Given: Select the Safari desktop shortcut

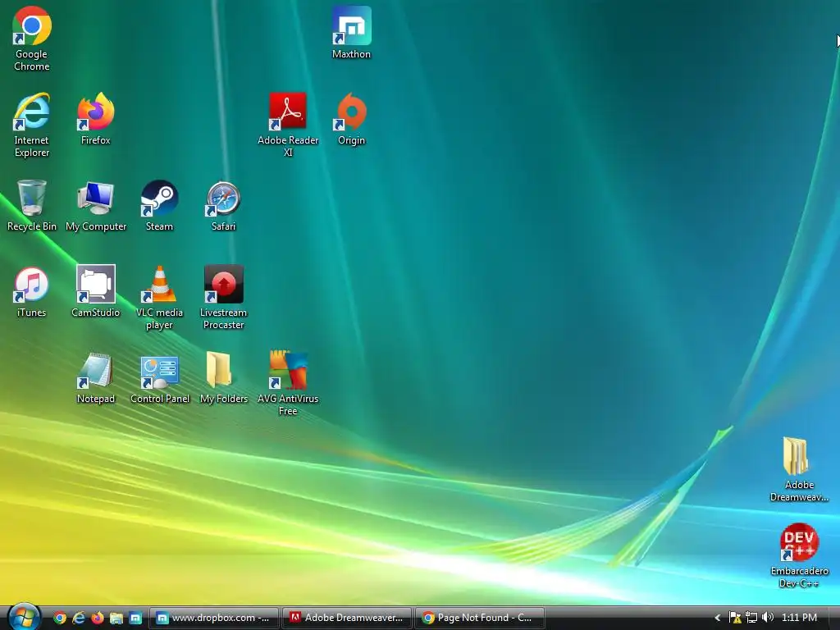Looking at the screenshot, I should [x=223, y=205].
